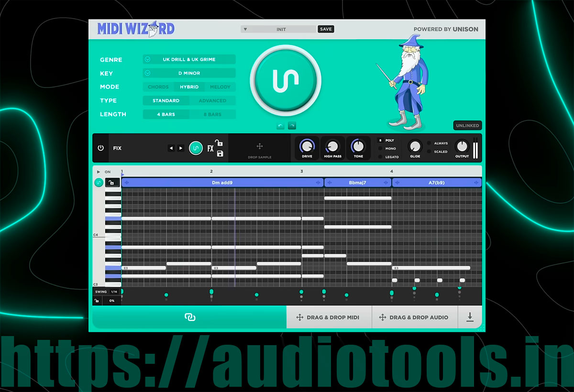Toggle the ON label in piano roll header
The height and width of the screenshot is (392, 574).
tap(108, 172)
